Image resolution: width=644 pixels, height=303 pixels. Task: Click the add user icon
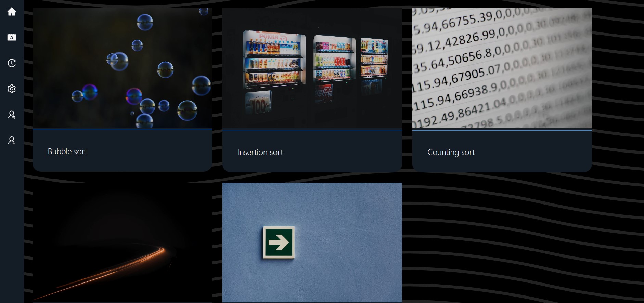coord(12,140)
